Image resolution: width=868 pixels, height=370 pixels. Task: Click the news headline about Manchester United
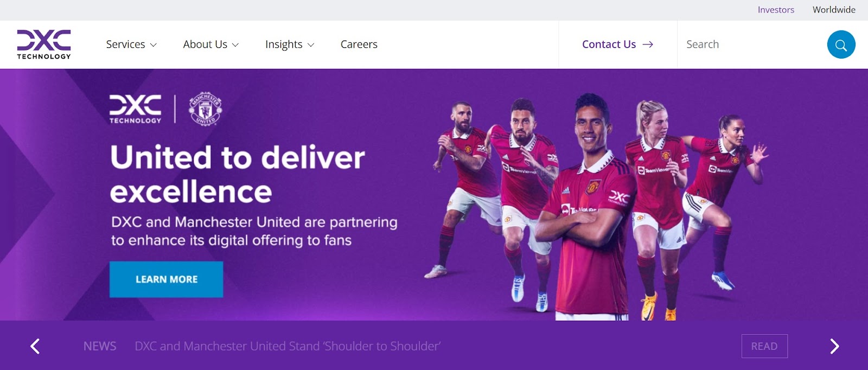point(288,346)
